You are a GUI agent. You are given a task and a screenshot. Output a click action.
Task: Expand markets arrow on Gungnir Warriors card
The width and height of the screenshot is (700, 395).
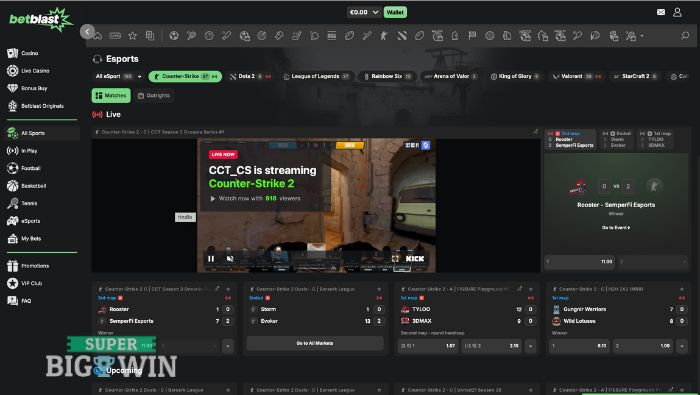click(x=682, y=346)
